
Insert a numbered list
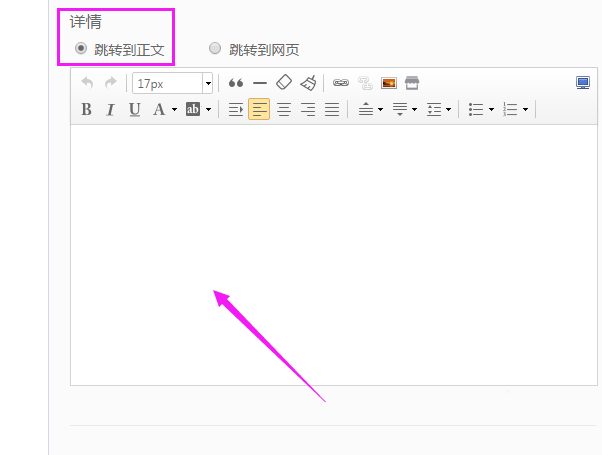click(x=510, y=110)
